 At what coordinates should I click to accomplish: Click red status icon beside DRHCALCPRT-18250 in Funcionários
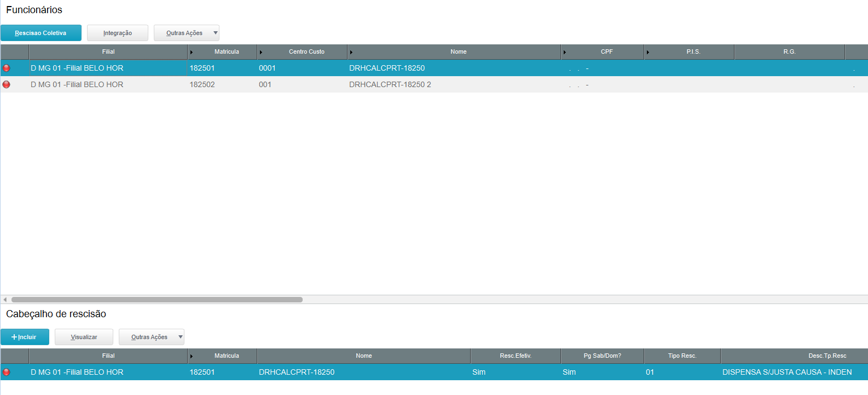pos(7,68)
